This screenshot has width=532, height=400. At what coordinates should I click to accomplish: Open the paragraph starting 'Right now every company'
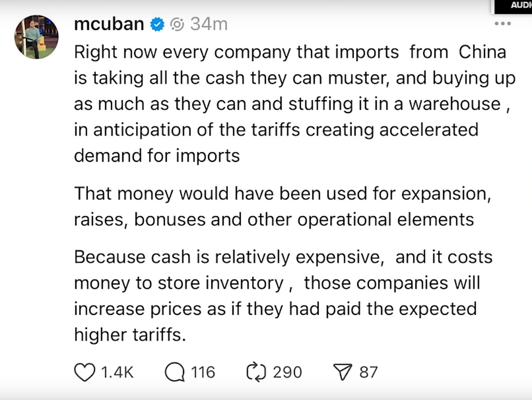pos(294,104)
